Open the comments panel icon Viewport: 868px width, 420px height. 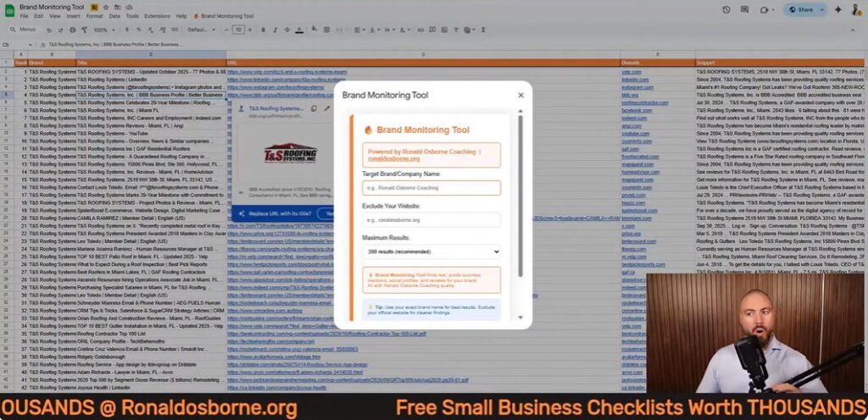click(x=744, y=9)
